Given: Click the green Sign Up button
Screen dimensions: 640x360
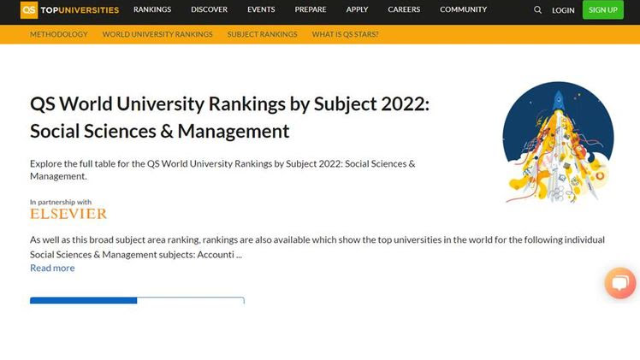Looking at the screenshot, I should [x=603, y=10].
